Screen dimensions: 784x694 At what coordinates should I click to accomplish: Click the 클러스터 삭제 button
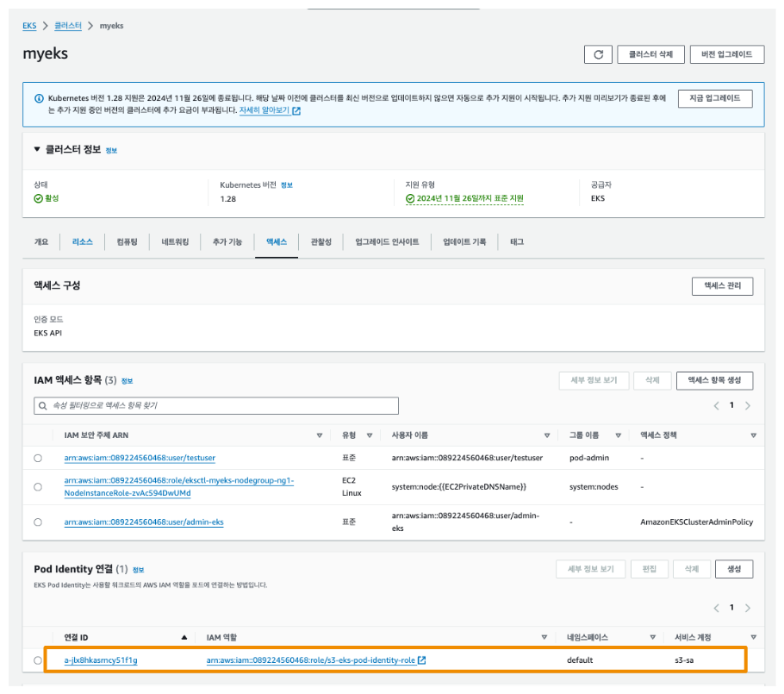pos(650,54)
